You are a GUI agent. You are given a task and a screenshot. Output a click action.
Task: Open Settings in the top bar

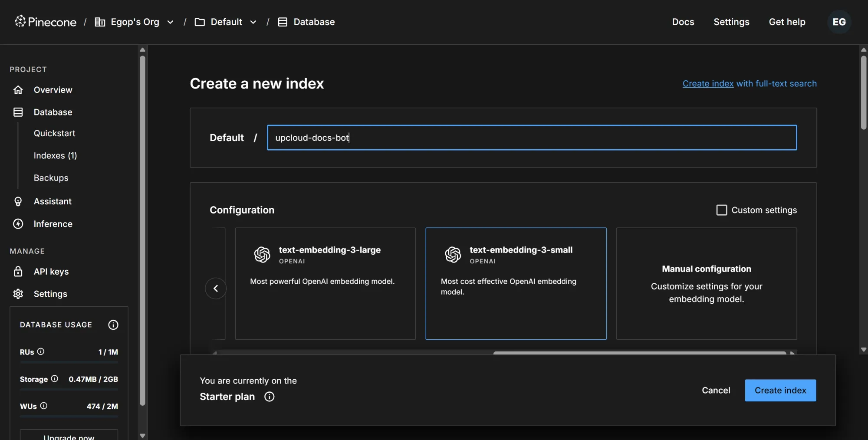click(731, 22)
